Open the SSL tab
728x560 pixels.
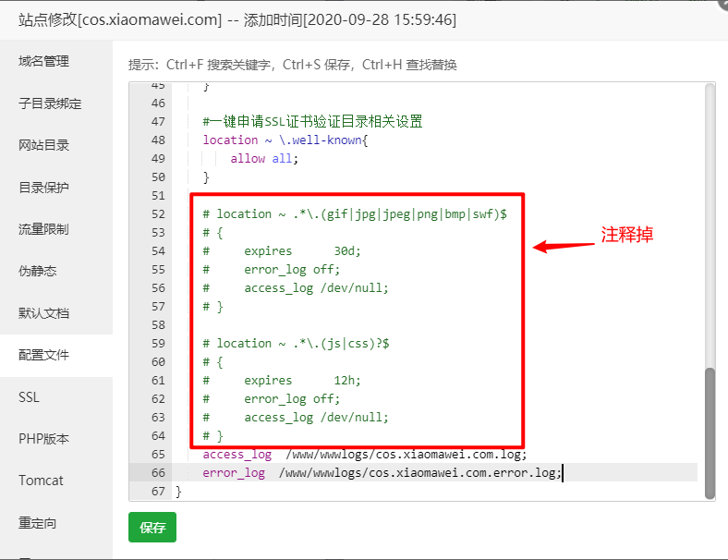(29, 397)
